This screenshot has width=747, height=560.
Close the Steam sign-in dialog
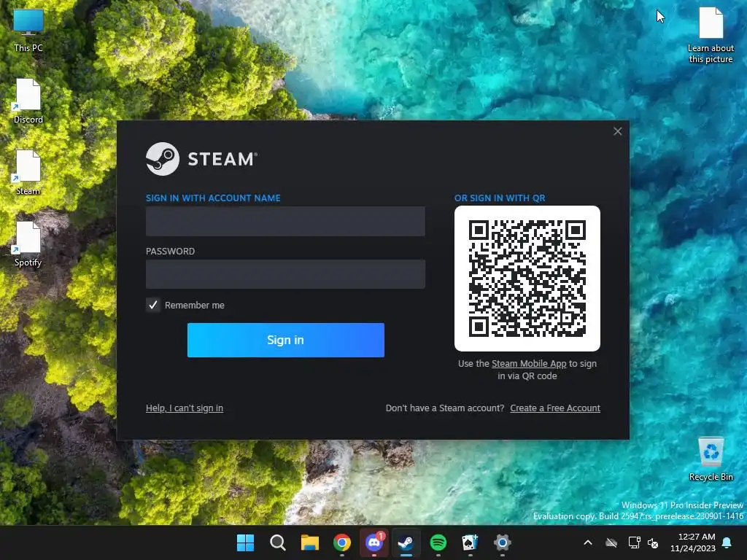click(x=617, y=131)
